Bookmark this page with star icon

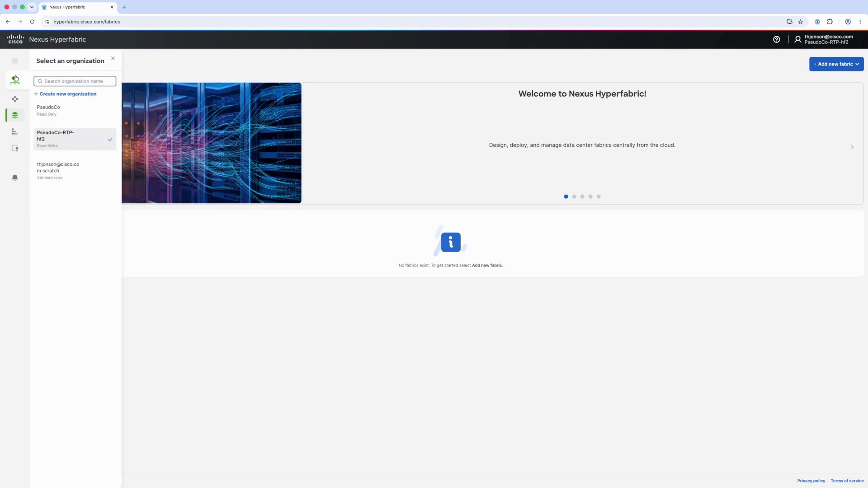point(801,22)
